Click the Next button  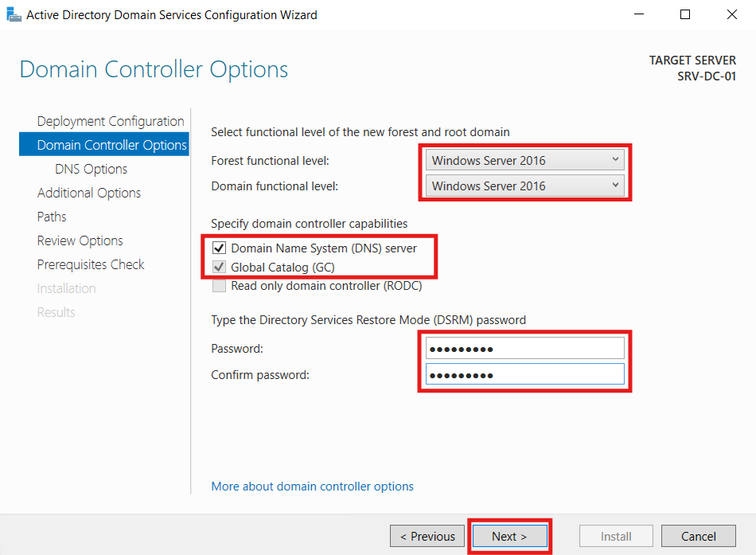pos(509,536)
